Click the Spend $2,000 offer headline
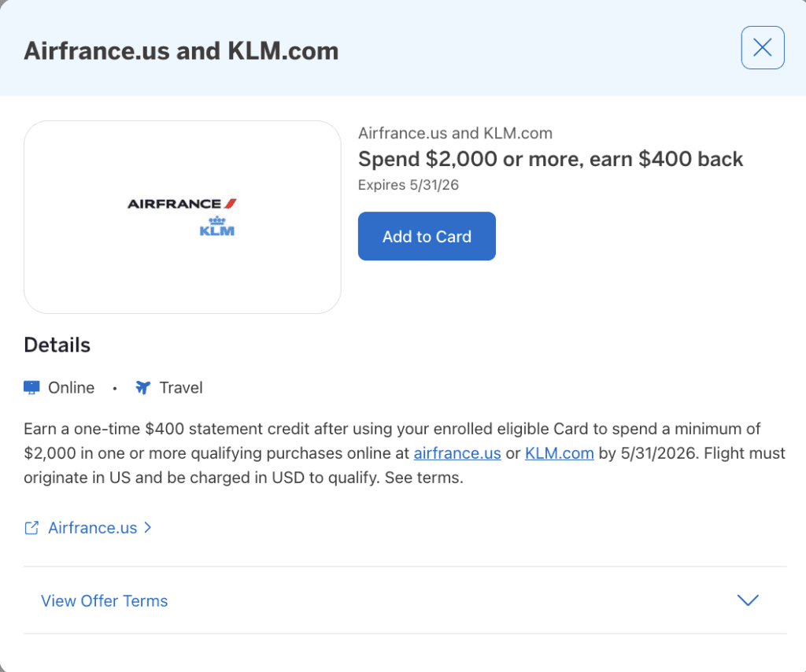The width and height of the screenshot is (806, 672). (550, 159)
